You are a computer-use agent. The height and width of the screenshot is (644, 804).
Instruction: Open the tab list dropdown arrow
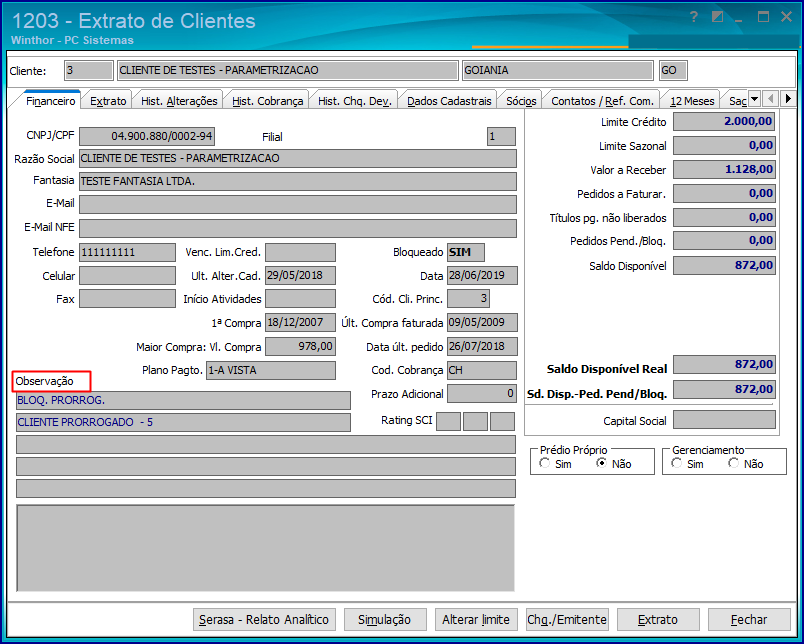click(x=754, y=98)
